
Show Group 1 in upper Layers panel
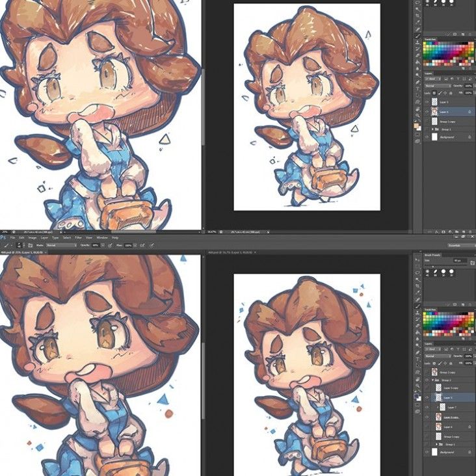427,129
